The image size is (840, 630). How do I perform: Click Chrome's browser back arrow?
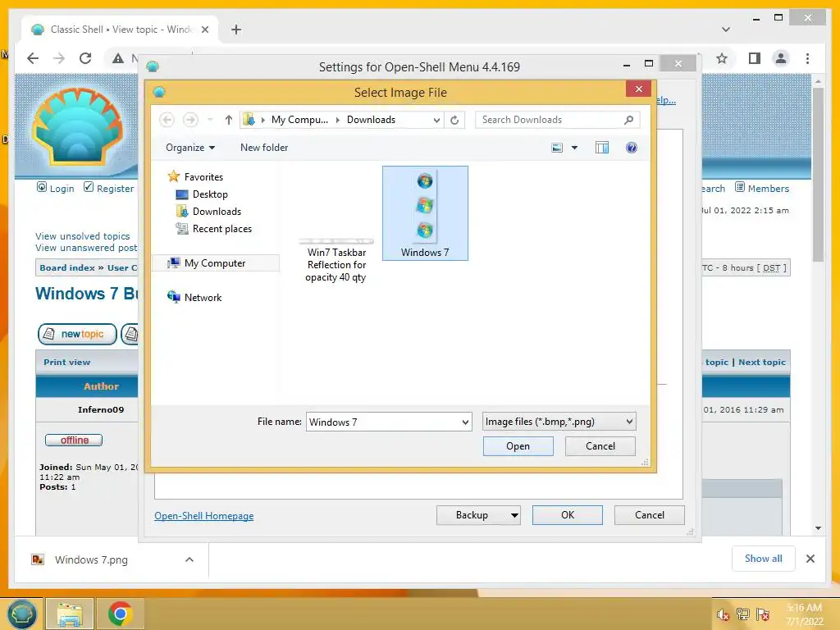coord(33,58)
